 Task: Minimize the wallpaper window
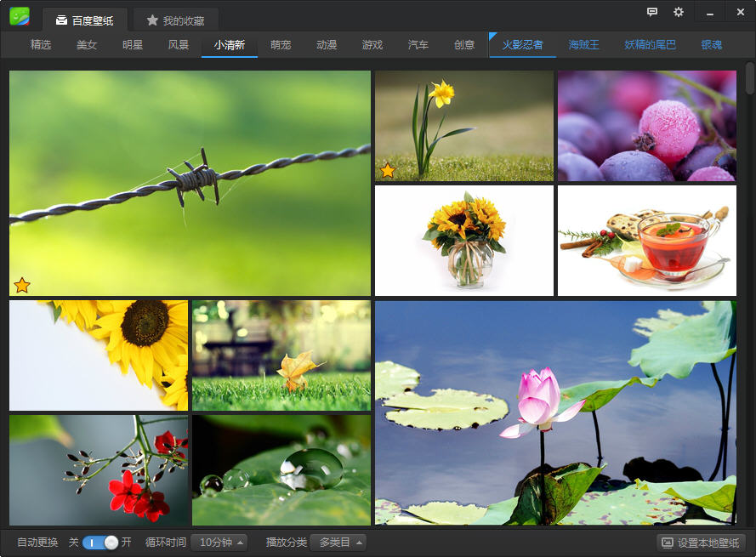tap(709, 12)
